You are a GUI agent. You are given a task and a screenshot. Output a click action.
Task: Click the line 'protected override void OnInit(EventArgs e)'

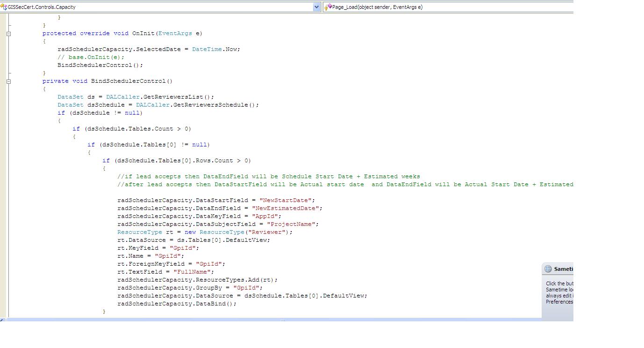(122, 33)
